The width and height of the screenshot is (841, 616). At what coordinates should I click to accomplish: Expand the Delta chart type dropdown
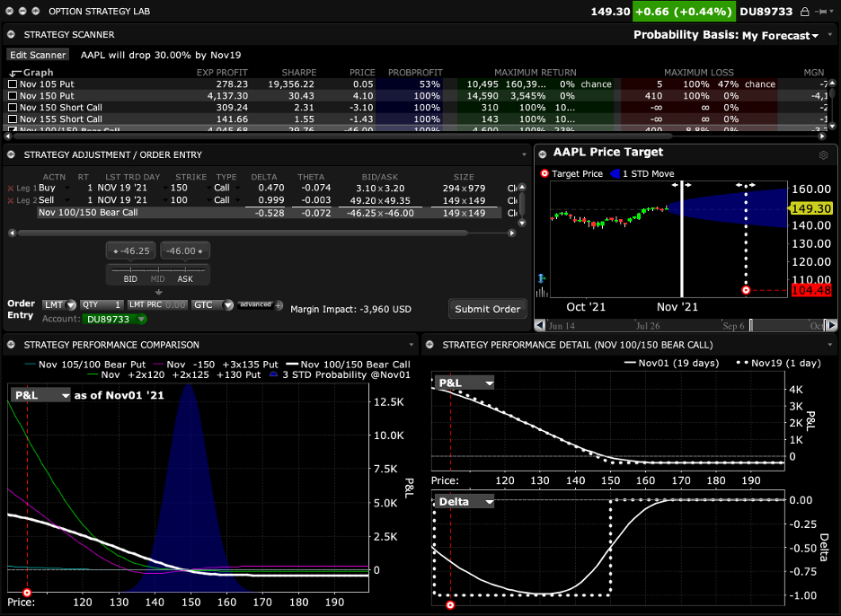coord(465,502)
